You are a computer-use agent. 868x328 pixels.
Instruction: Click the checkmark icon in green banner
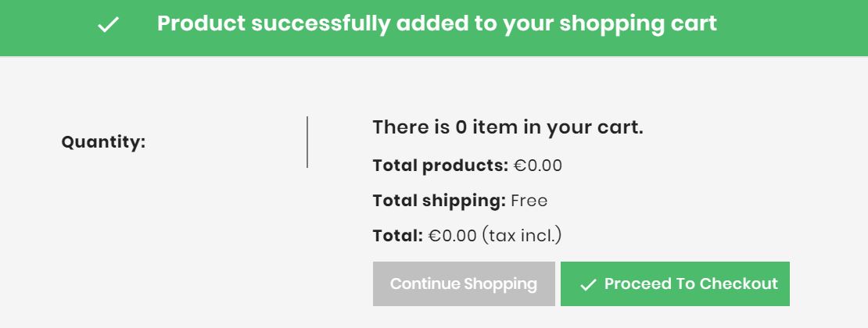pyautogui.click(x=108, y=24)
